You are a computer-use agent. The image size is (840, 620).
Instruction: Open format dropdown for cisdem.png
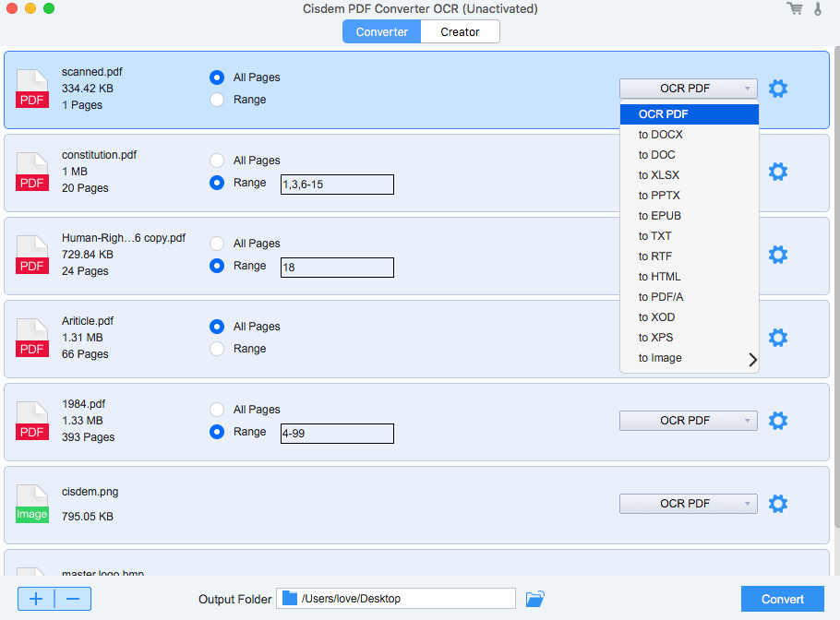688,504
